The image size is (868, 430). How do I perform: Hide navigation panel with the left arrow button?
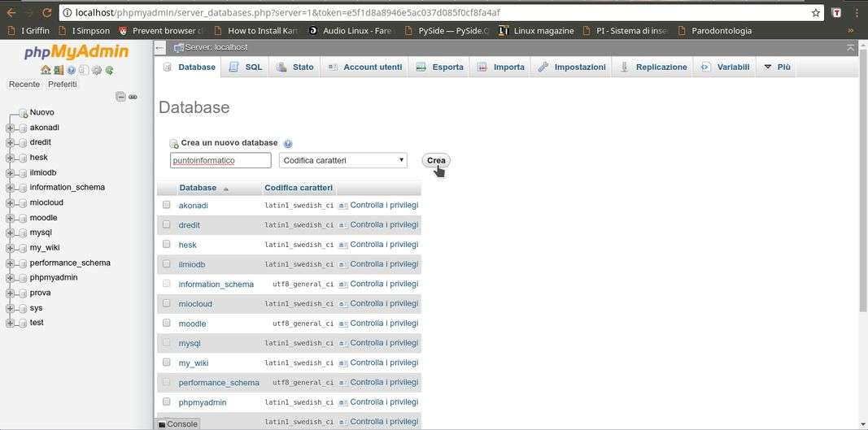[x=160, y=48]
